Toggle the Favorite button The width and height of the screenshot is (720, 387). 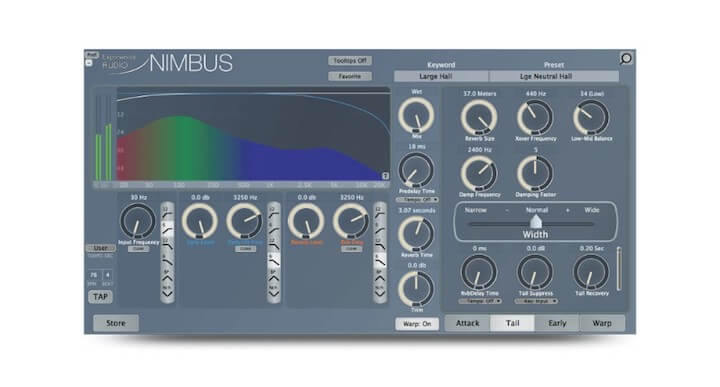[x=350, y=76]
